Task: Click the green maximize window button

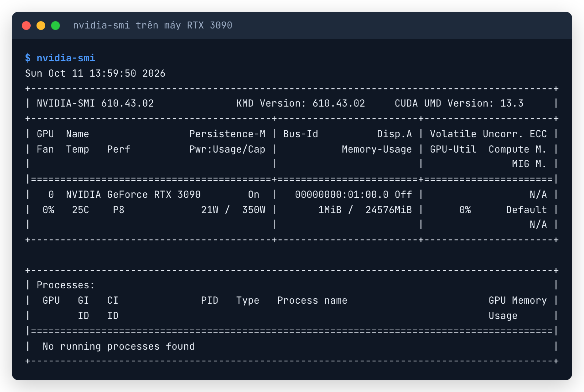Action: pyautogui.click(x=55, y=26)
